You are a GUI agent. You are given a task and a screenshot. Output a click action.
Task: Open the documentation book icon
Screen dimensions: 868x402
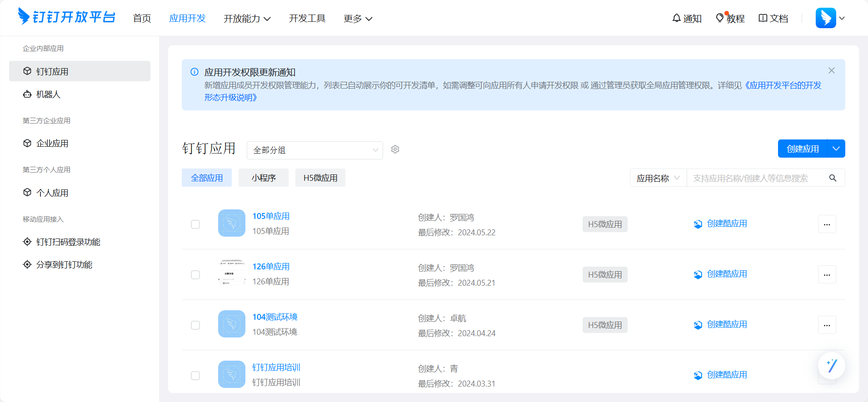763,18
